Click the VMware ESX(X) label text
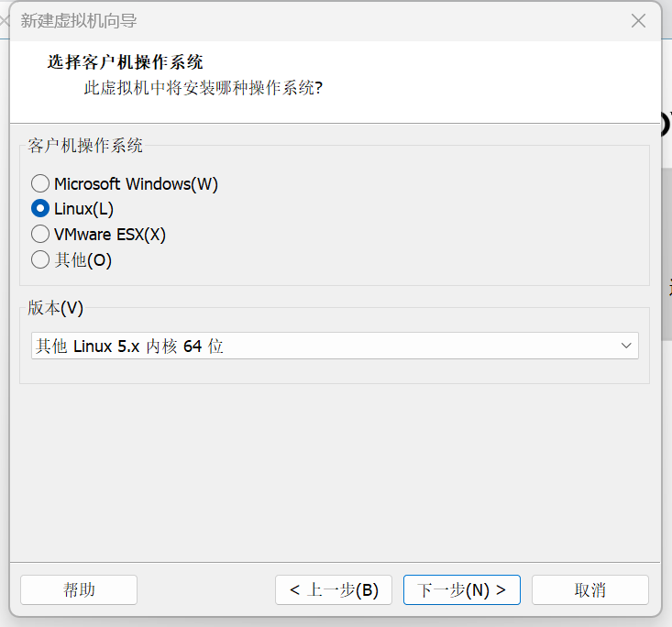Screen dimensions: 672x627 pyautogui.click(x=110, y=235)
